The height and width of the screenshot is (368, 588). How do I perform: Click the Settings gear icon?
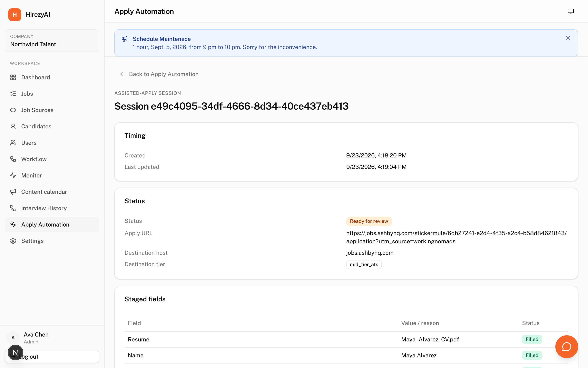(x=13, y=241)
